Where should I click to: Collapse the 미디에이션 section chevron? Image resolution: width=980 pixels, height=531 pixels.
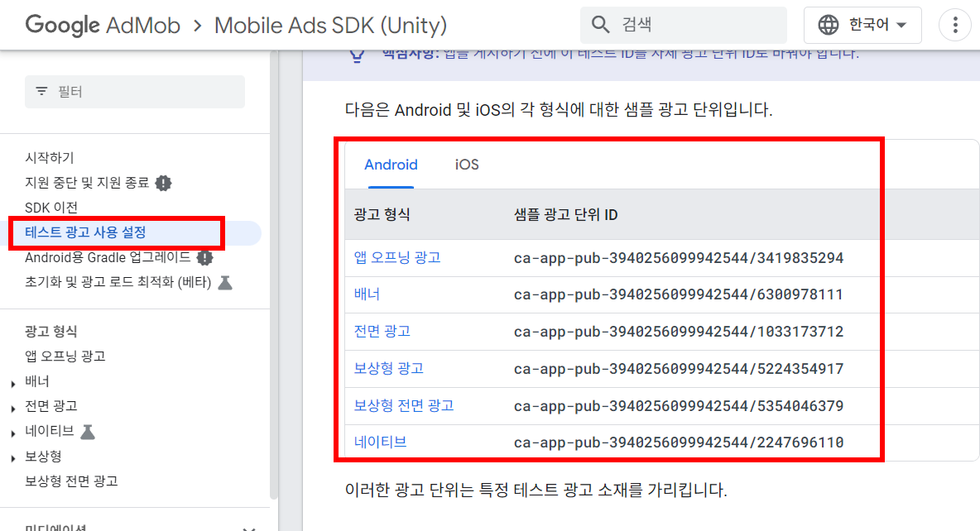(249, 528)
